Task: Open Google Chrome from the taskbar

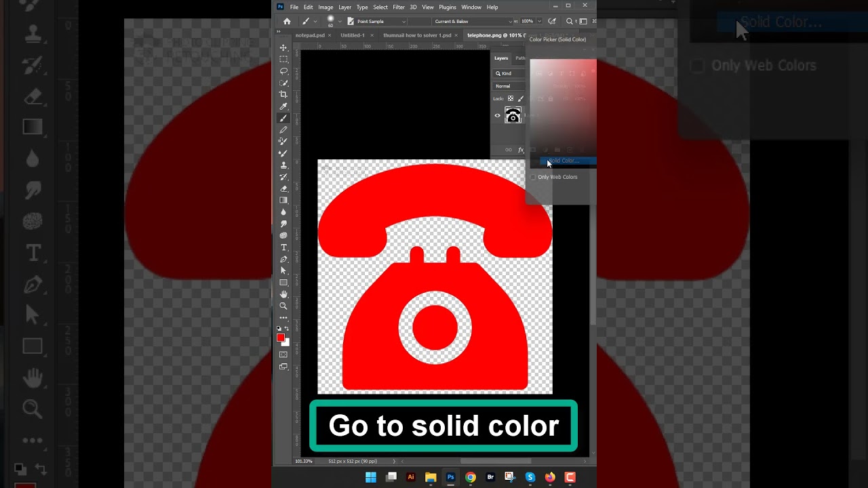Action: (x=471, y=477)
